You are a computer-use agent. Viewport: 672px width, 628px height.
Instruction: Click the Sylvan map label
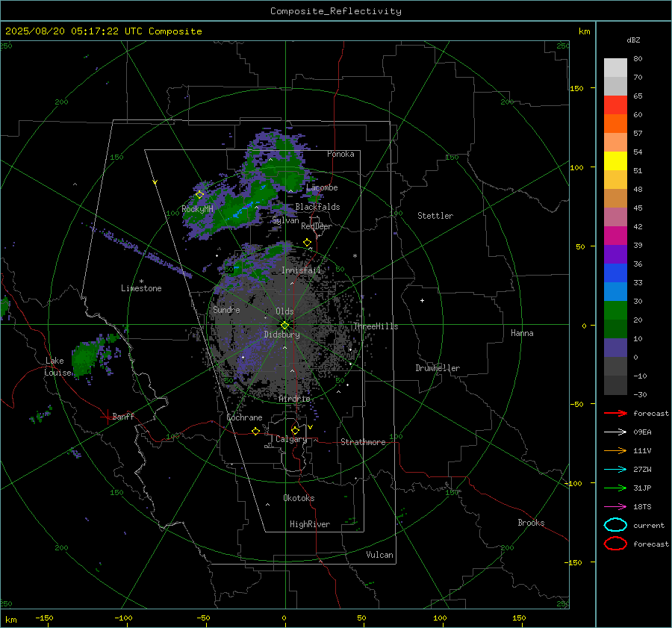[285, 220]
